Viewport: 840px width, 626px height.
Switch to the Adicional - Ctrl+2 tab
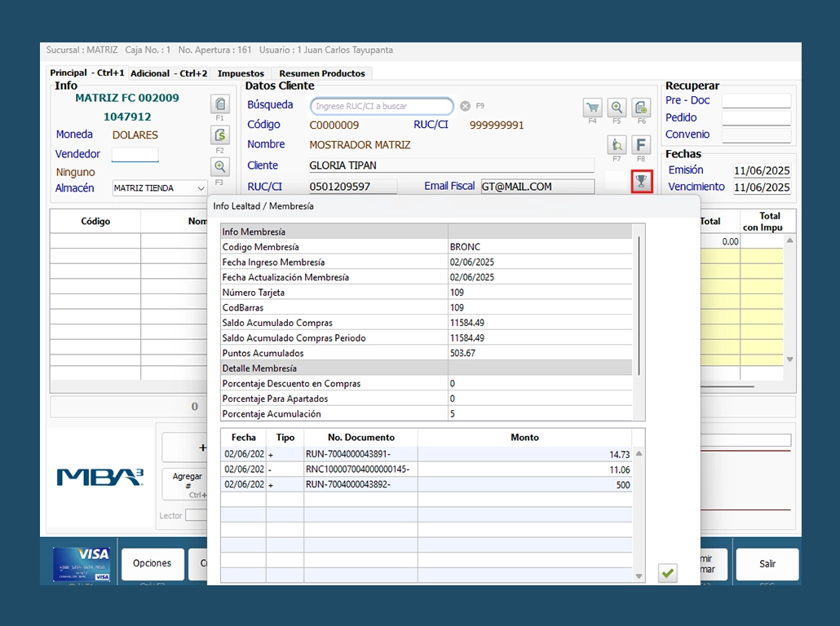pos(169,73)
